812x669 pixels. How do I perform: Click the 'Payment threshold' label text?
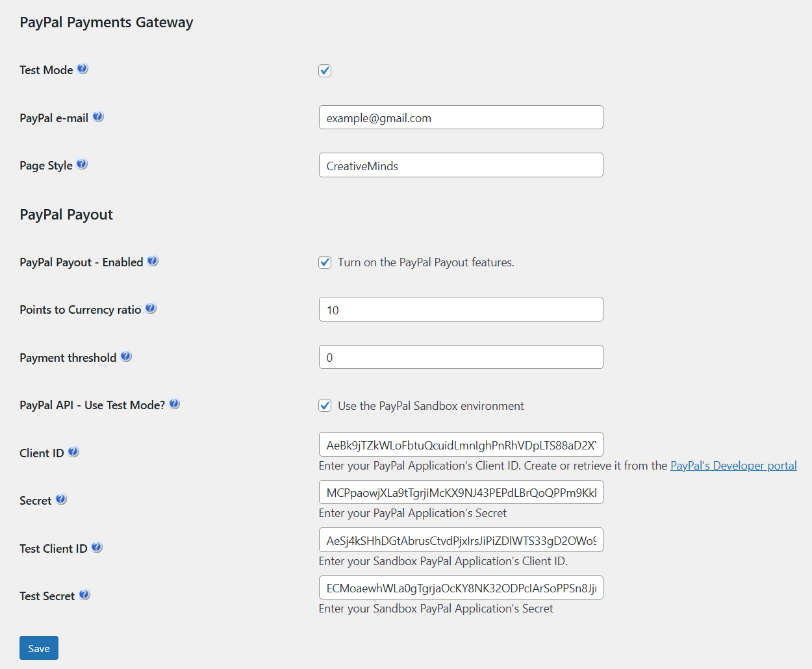tap(68, 358)
